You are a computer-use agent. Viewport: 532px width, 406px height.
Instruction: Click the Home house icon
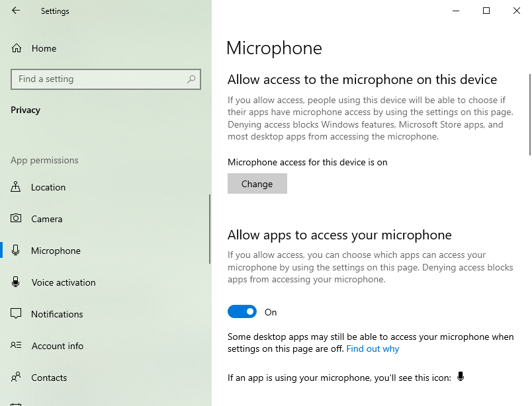pyautogui.click(x=17, y=48)
